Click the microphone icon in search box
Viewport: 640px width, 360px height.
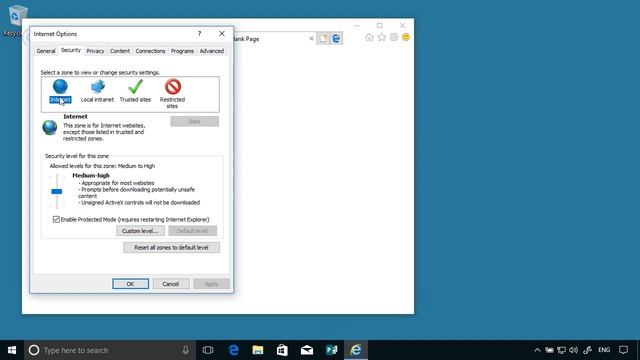coord(185,350)
